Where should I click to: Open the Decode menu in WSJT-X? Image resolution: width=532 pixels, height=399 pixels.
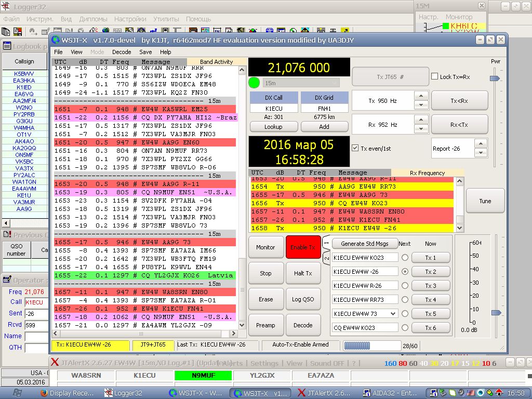pyautogui.click(x=122, y=52)
